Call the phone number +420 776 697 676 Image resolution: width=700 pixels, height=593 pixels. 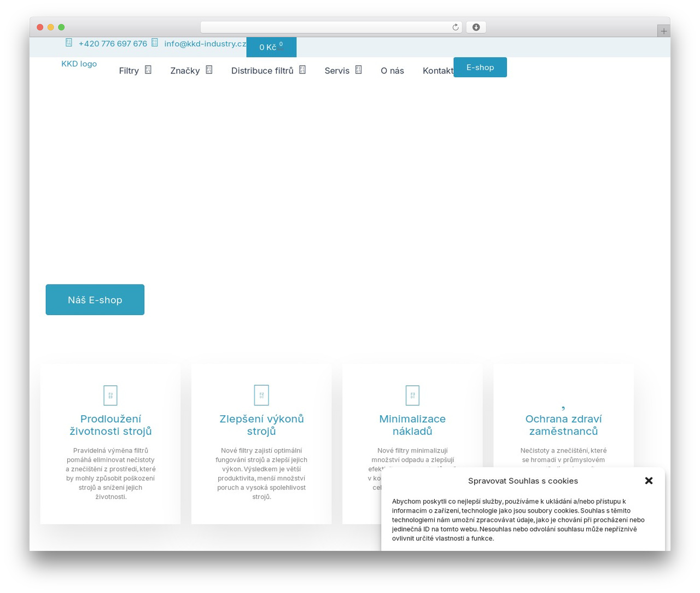pos(113,44)
